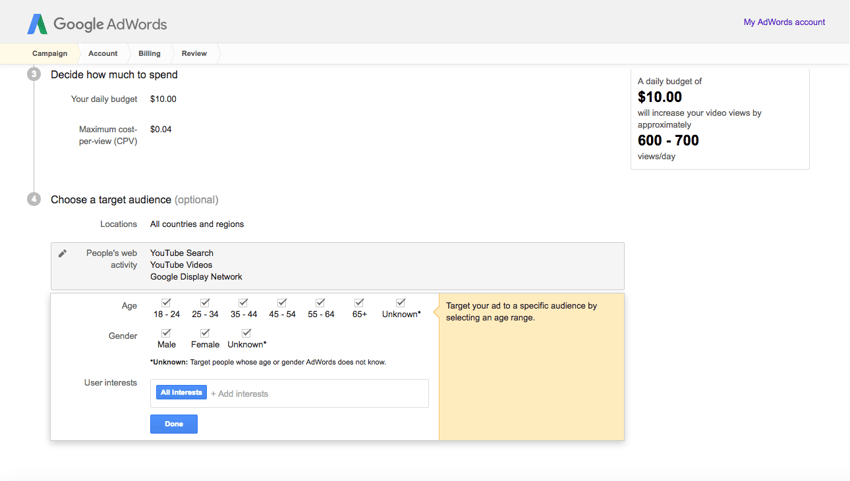Image resolution: width=850 pixels, height=481 pixels.
Task: Click the pencil edit icon beside People's web activity
Action: coord(63,253)
